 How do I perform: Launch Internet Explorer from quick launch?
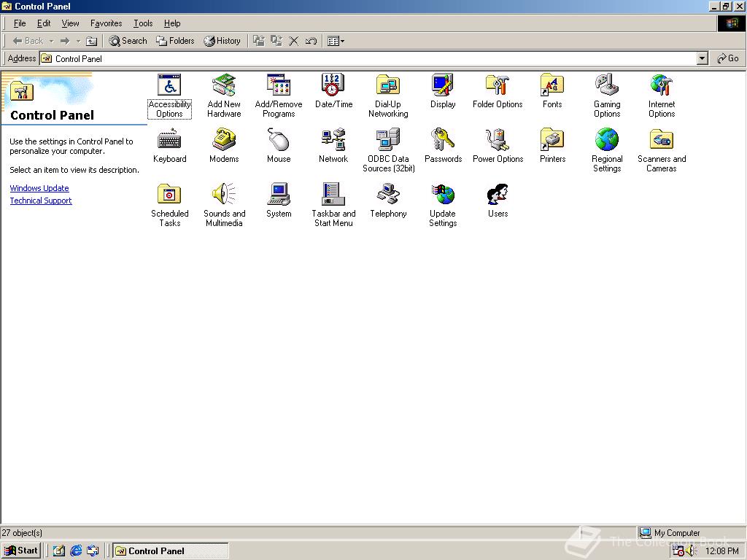76,551
